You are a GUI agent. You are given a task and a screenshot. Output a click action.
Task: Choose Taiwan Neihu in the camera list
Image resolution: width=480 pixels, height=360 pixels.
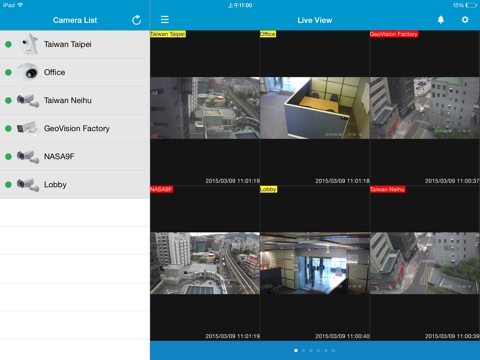click(75, 101)
